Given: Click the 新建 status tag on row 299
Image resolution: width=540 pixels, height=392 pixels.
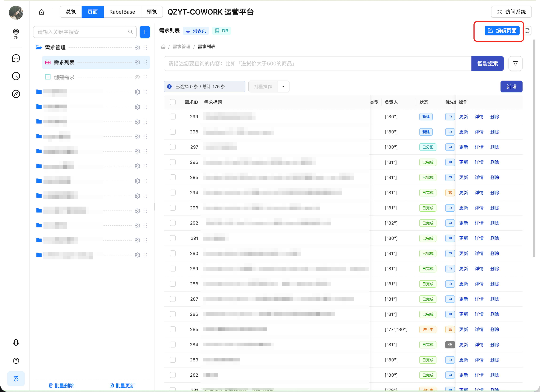Looking at the screenshot, I should [426, 116].
